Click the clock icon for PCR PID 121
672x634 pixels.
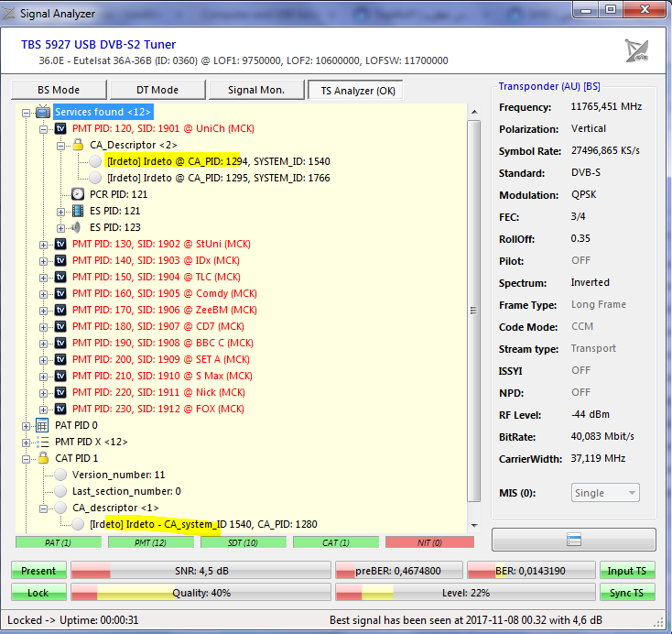(x=78, y=194)
